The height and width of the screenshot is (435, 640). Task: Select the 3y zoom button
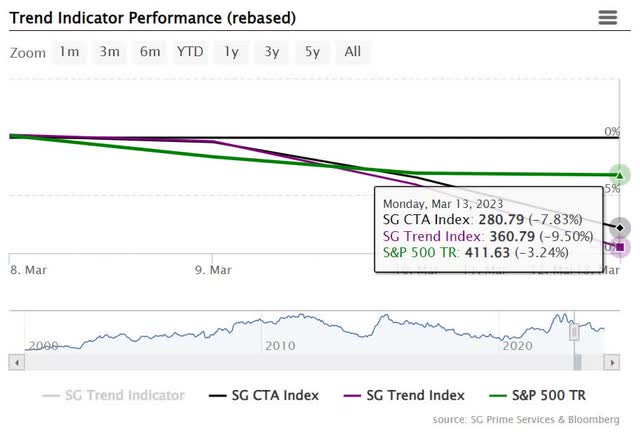coord(271,51)
